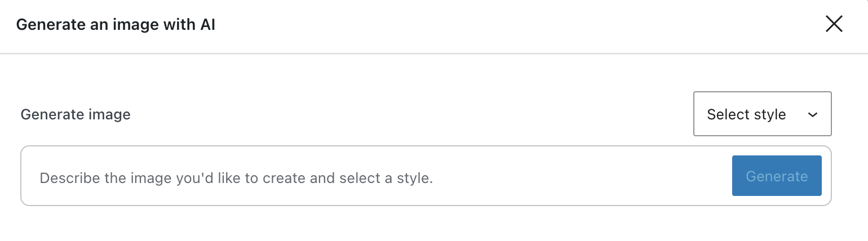The width and height of the screenshot is (868, 241).
Task: Choose a style via the Select style combo box
Action: [x=762, y=114]
